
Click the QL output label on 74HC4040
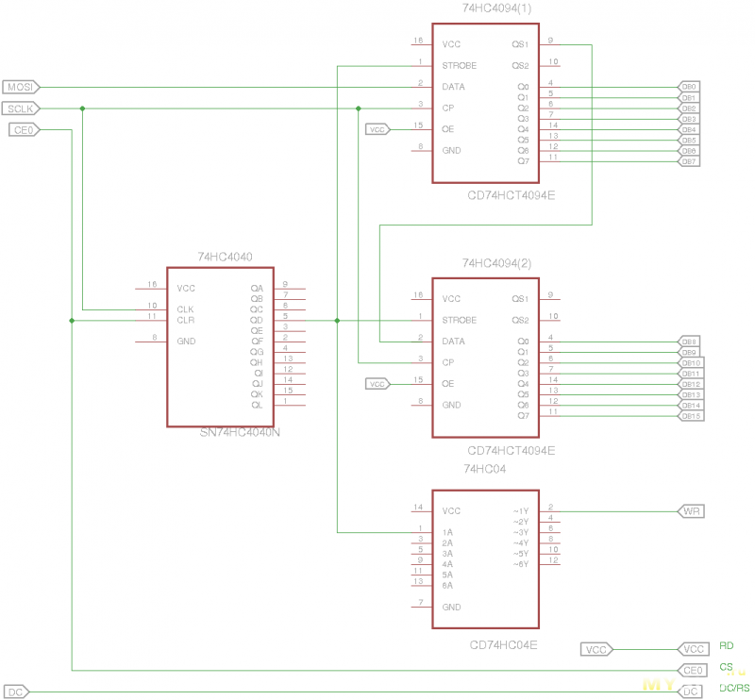coord(257,405)
